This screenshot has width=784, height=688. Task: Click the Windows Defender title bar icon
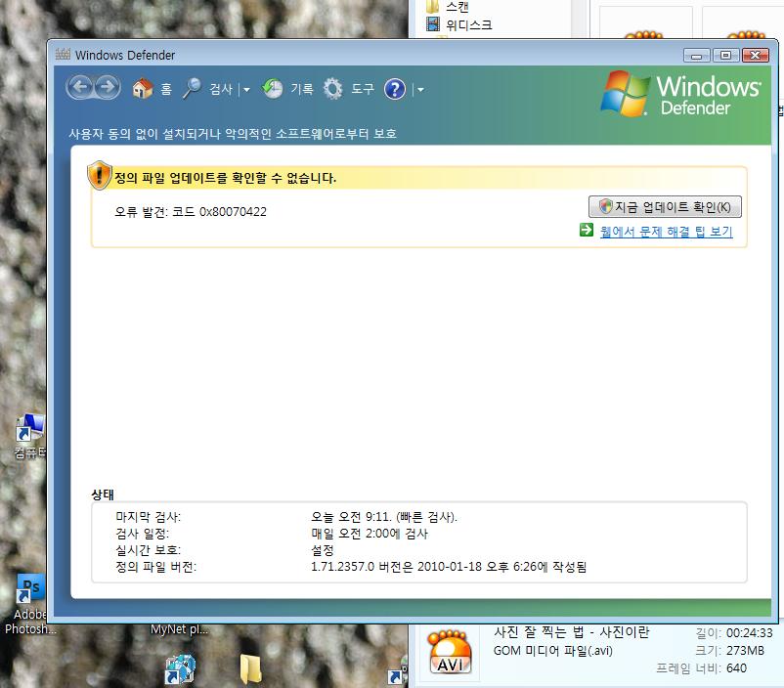(63, 54)
